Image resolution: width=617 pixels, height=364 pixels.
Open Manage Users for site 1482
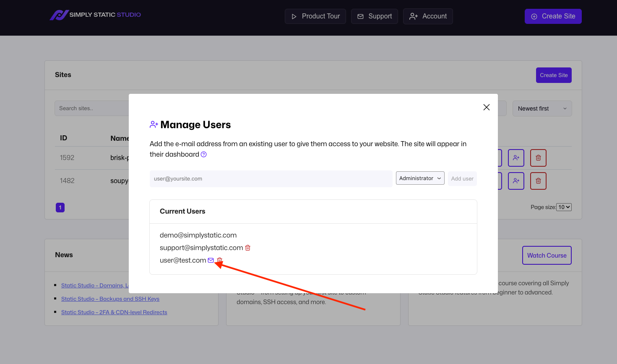click(x=516, y=181)
